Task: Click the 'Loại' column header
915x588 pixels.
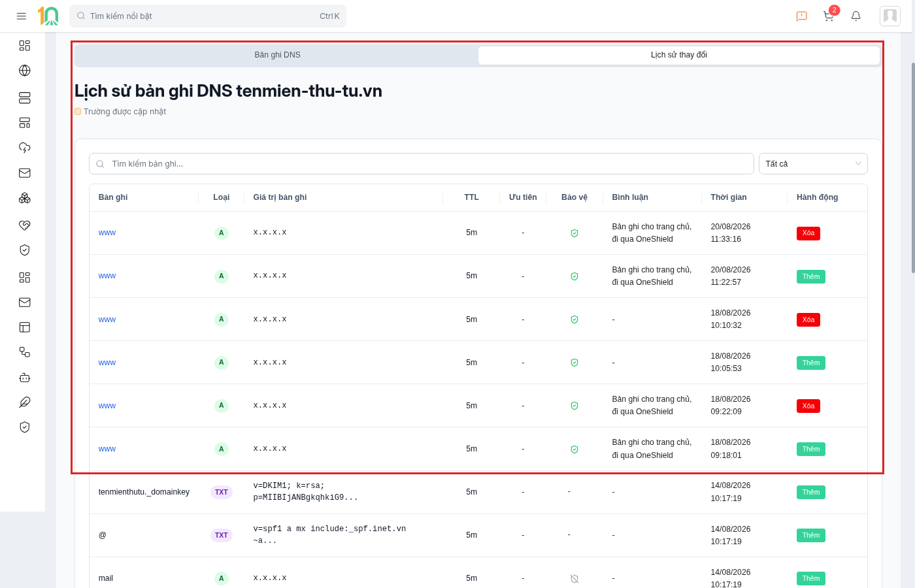Action: 222,197
